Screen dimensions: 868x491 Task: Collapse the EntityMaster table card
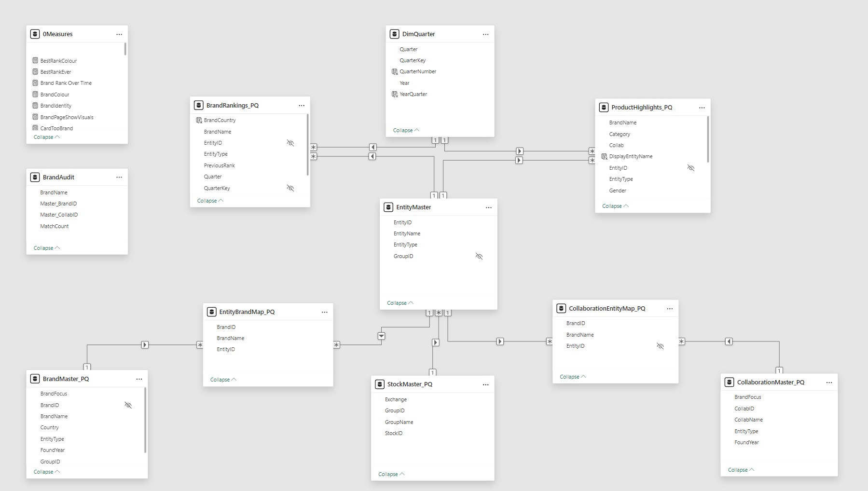point(400,302)
